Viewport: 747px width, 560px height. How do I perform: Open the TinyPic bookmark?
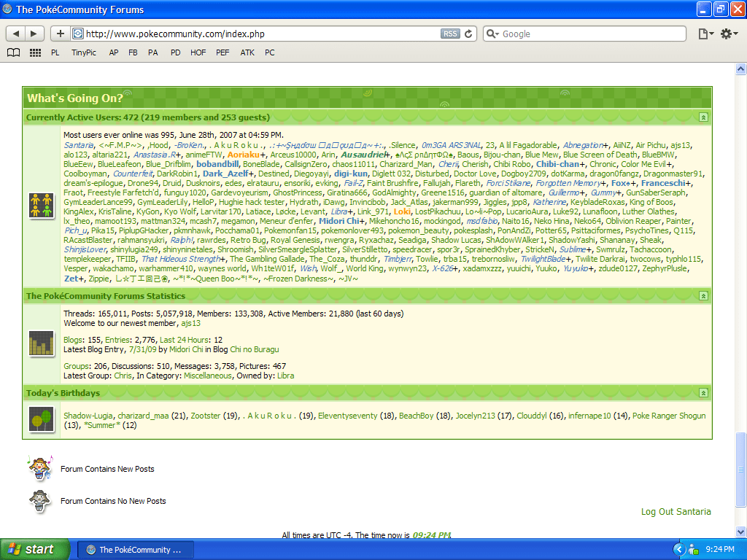(84, 52)
